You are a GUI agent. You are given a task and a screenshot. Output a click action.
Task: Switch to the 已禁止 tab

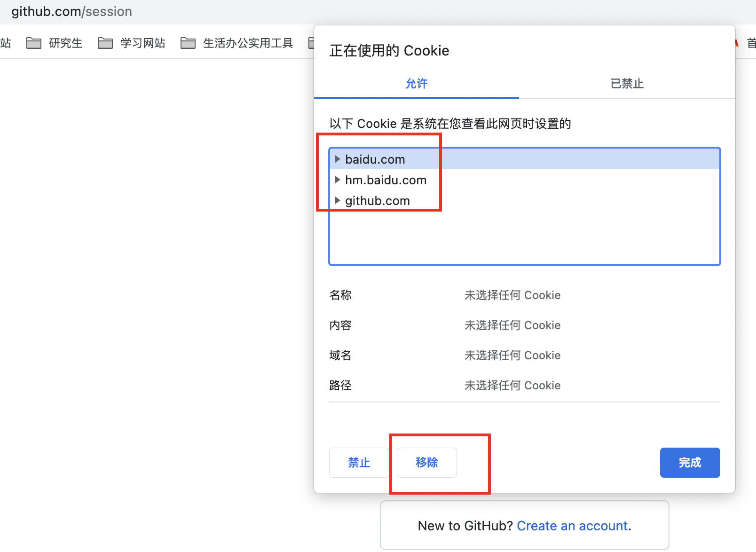627,84
